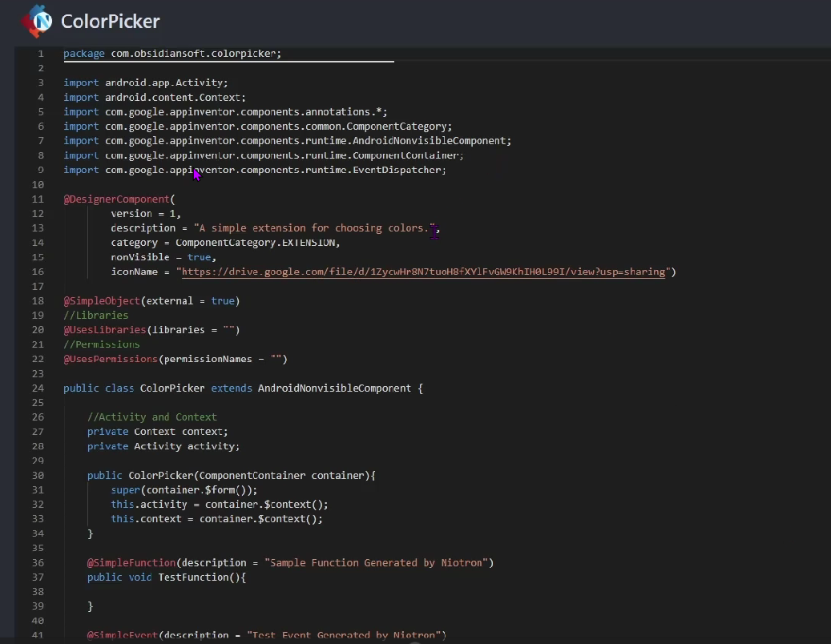Click the ColorPicker title in the header

[x=110, y=22]
